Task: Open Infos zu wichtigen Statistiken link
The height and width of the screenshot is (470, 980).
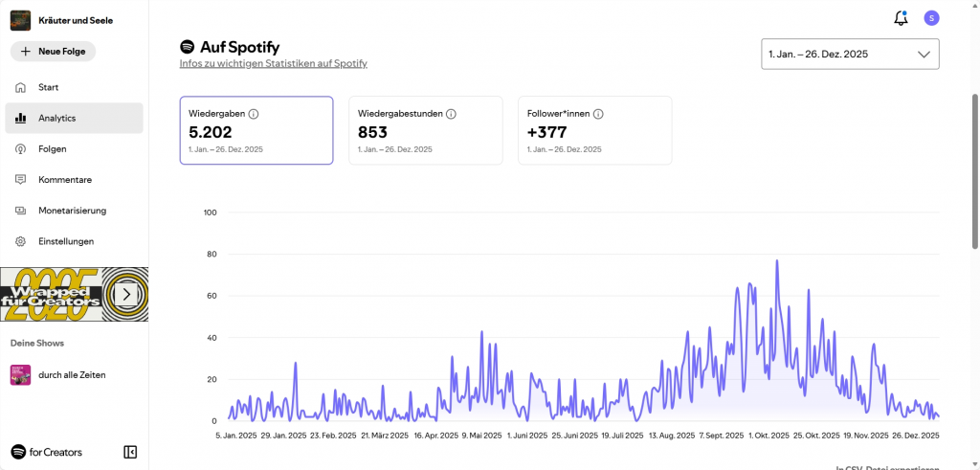Action: 274,63
